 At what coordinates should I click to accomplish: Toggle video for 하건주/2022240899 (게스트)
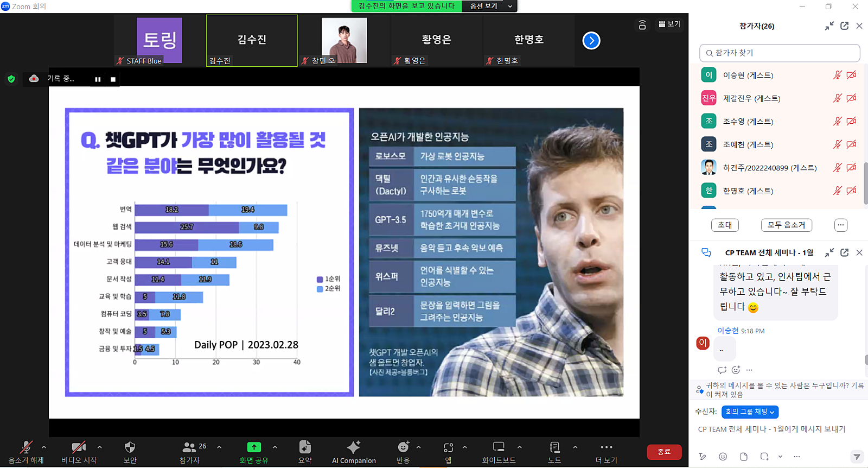click(x=852, y=168)
